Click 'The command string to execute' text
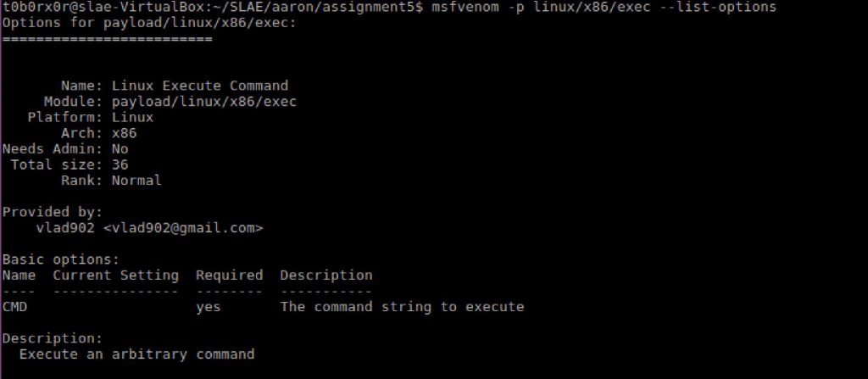868x379 pixels. 402,307
